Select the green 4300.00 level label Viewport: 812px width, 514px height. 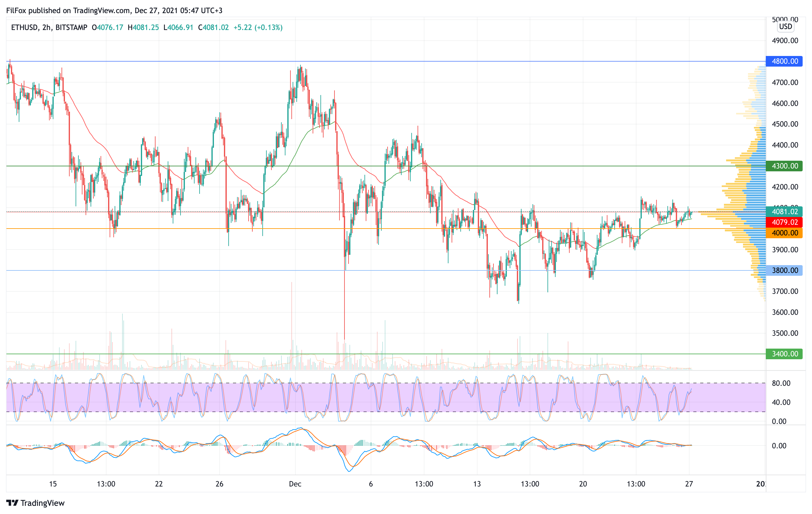(784, 166)
